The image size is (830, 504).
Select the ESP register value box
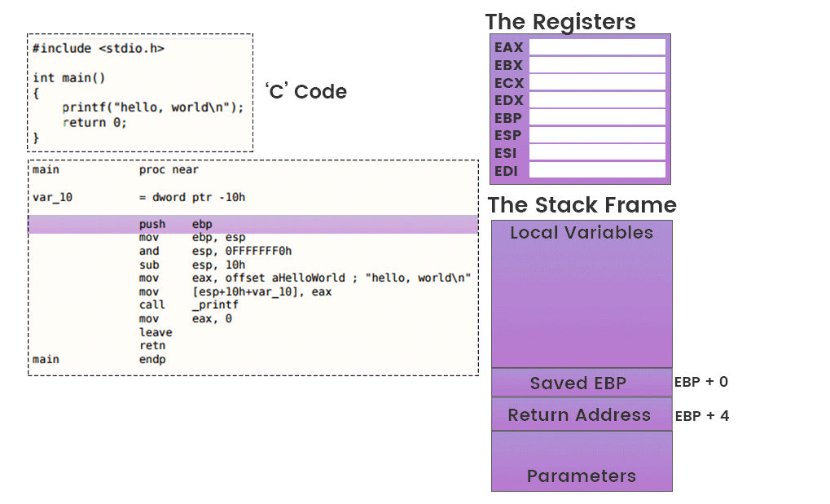(x=596, y=135)
